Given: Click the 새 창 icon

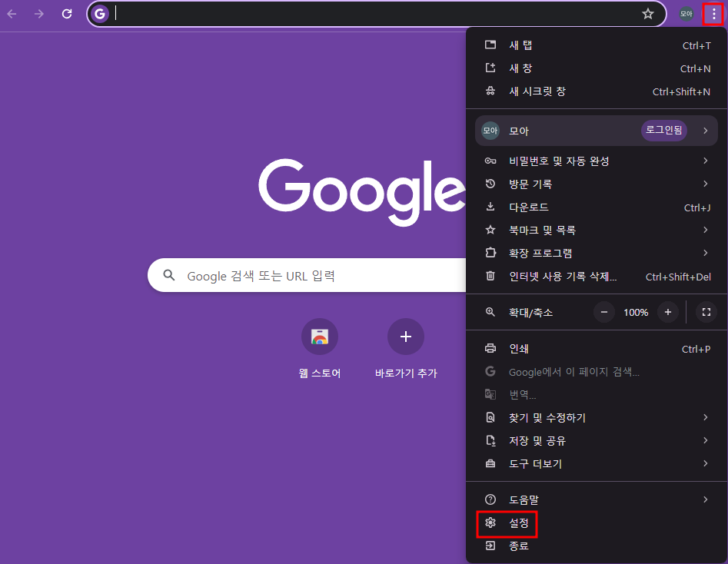Looking at the screenshot, I should pyautogui.click(x=490, y=68).
